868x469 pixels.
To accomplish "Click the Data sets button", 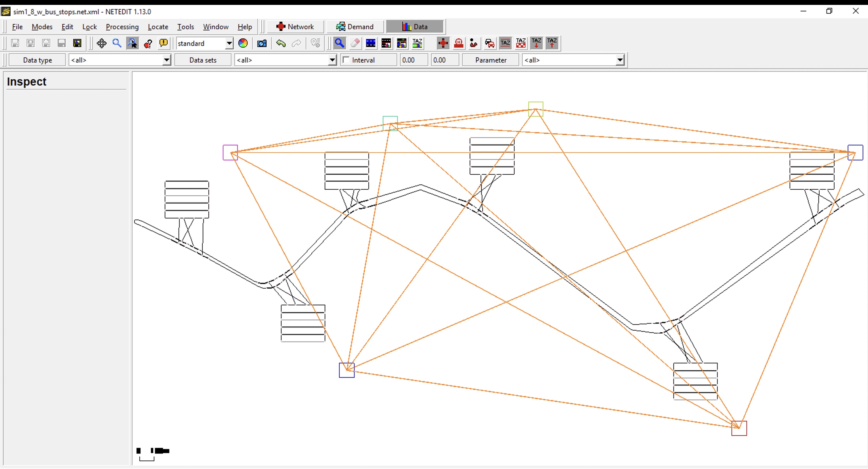I will click(x=203, y=60).
